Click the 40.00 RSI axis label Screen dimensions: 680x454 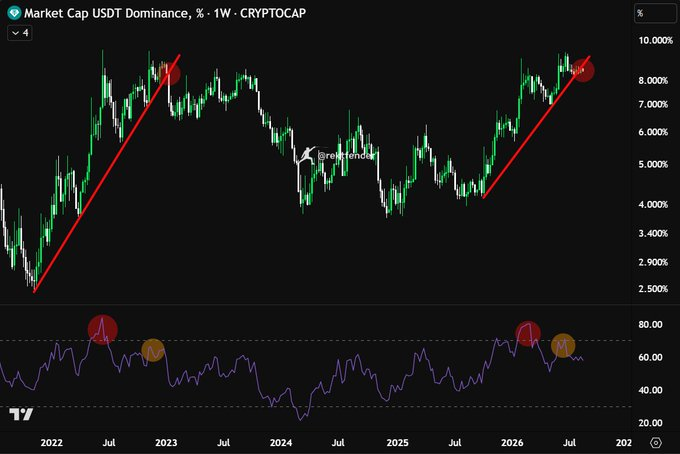(x=651, y=390)
